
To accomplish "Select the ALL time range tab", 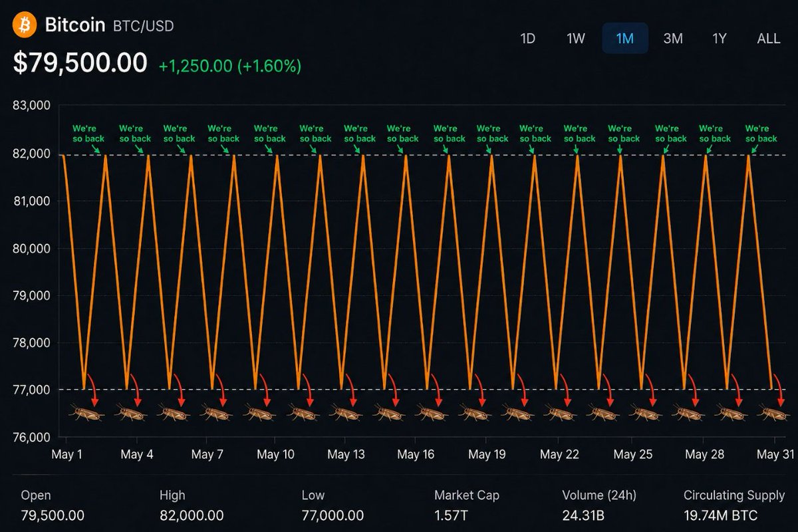I will (x=769, y=38).
